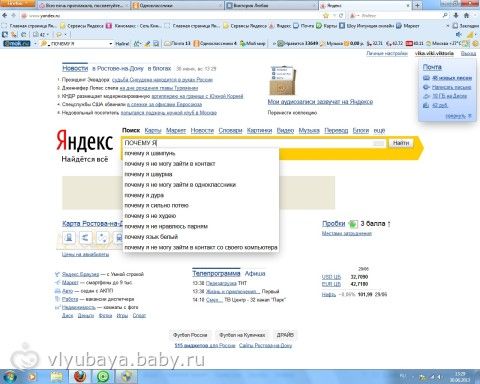Expand the "ещё" services list above the search box
Screen dimensions: 480x384
tap(379, 130)
